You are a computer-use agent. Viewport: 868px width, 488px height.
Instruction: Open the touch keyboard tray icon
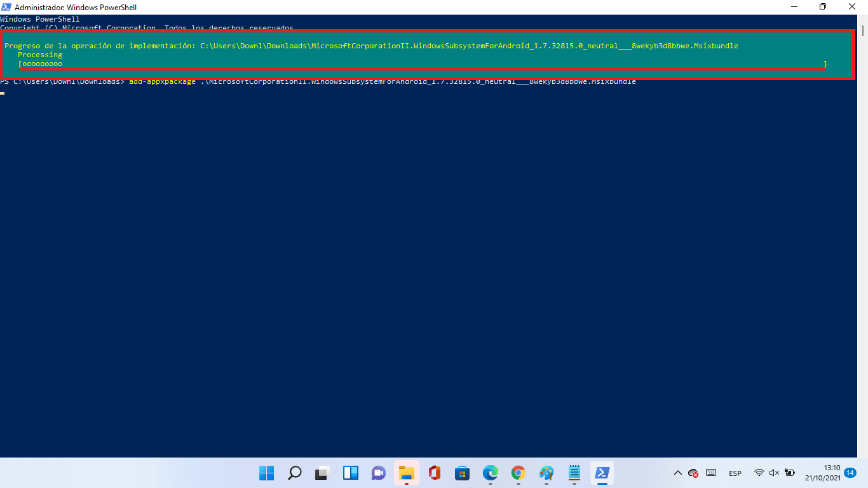[x=711, y=473]
